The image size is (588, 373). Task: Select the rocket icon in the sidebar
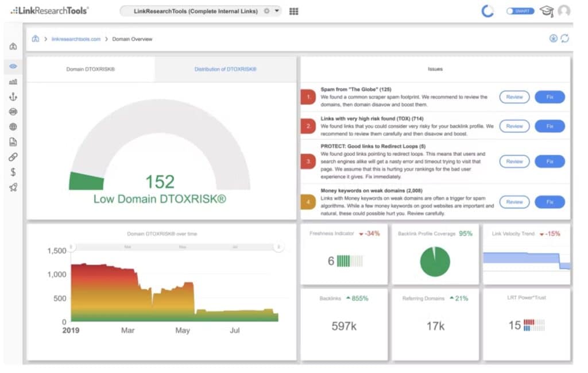tap(13, 187)
